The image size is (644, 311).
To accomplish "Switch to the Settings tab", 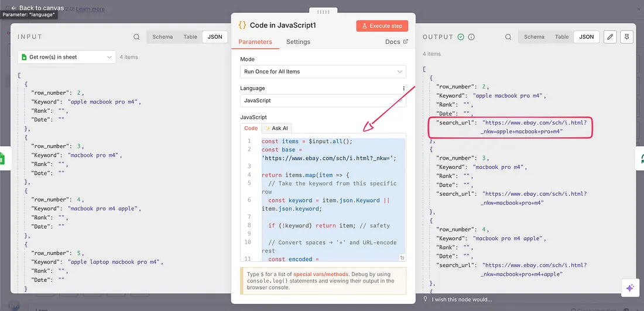I will tap(298, 42).
